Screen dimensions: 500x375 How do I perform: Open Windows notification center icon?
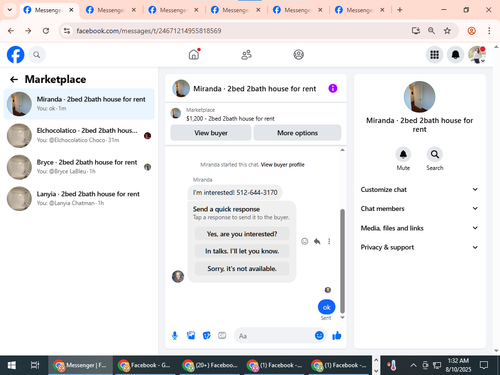pos(483,365)
